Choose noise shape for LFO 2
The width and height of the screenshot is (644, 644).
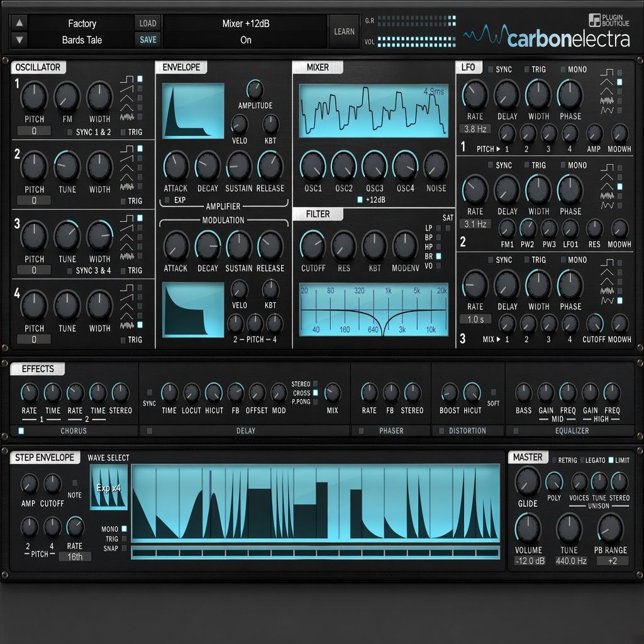click(619, 196)
